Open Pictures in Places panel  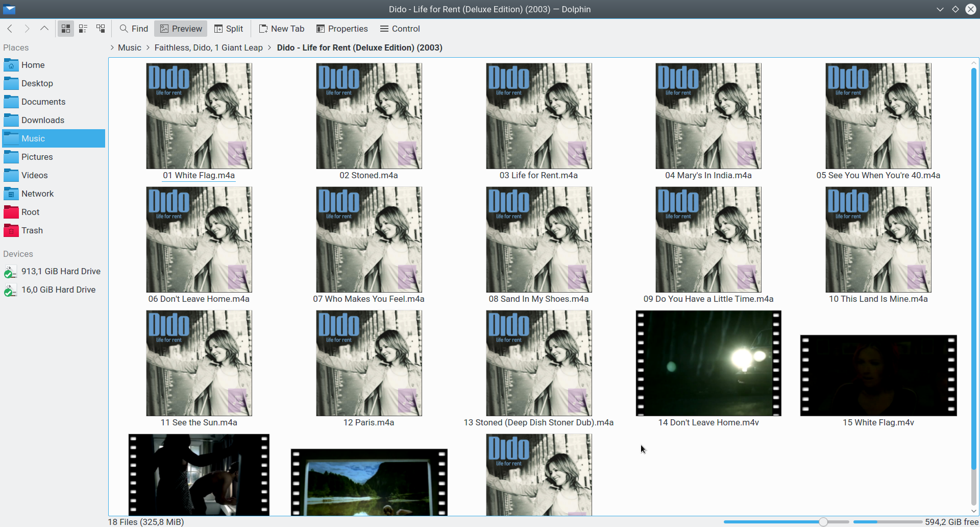54,157
